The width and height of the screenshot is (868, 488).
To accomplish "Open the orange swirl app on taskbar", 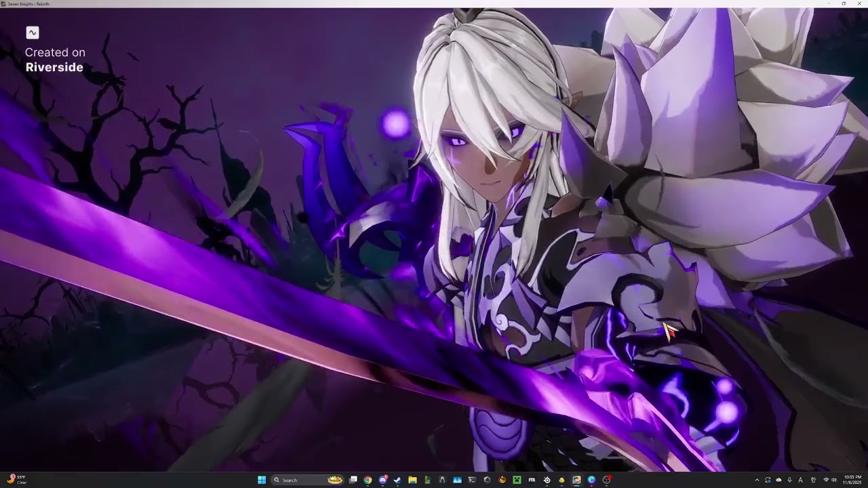I will (502, 480).
